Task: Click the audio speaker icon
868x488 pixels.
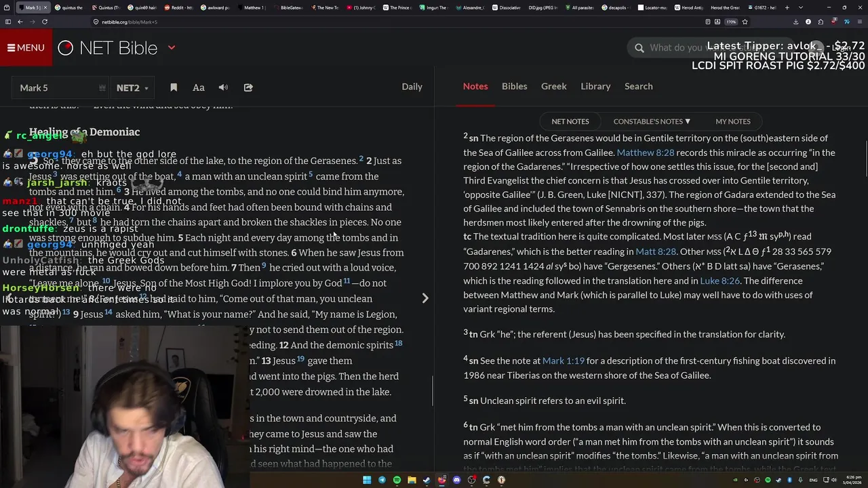Action: 223,87
